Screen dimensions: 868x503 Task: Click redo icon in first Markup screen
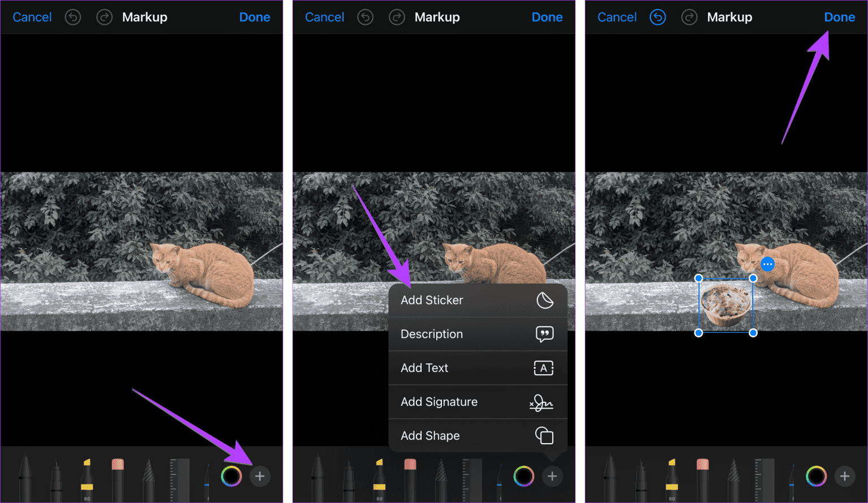pos(105,18)
